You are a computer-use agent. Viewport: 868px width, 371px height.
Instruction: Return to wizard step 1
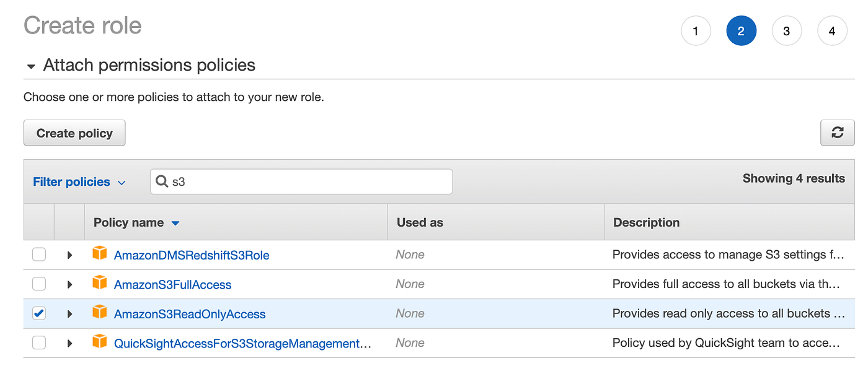point(696,30)
